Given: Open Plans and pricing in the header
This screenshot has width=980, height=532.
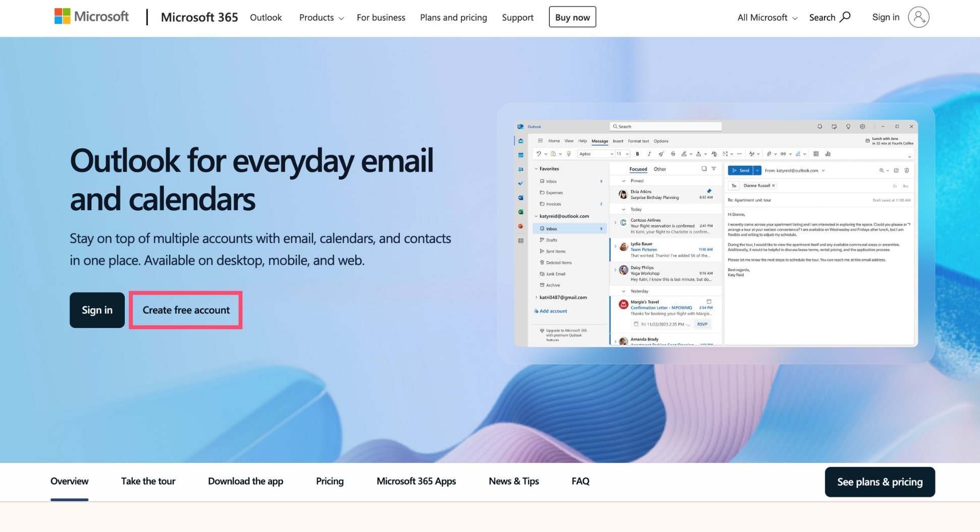Looking at the screenshot, I should [453, 17].
